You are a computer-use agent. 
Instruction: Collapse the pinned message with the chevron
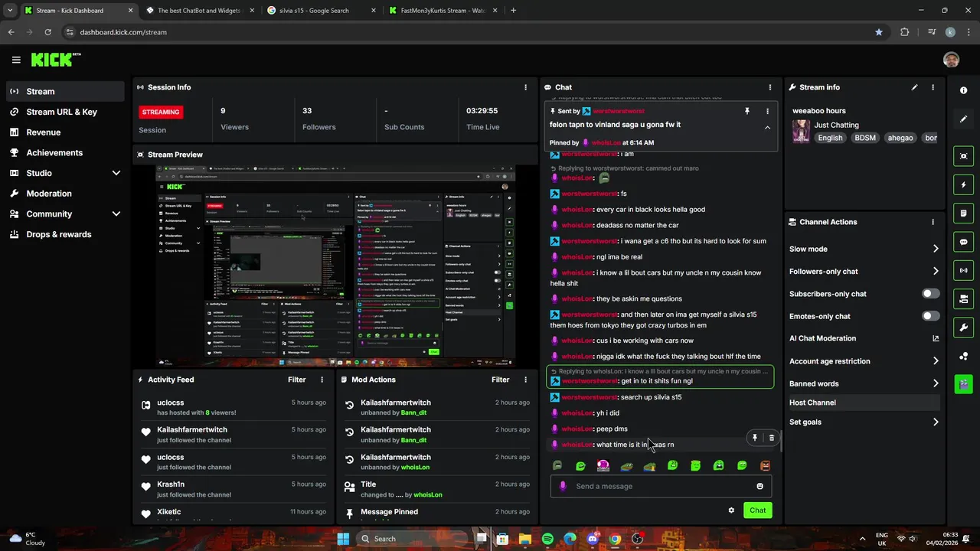pyautogui.click(x=767, y=128)
